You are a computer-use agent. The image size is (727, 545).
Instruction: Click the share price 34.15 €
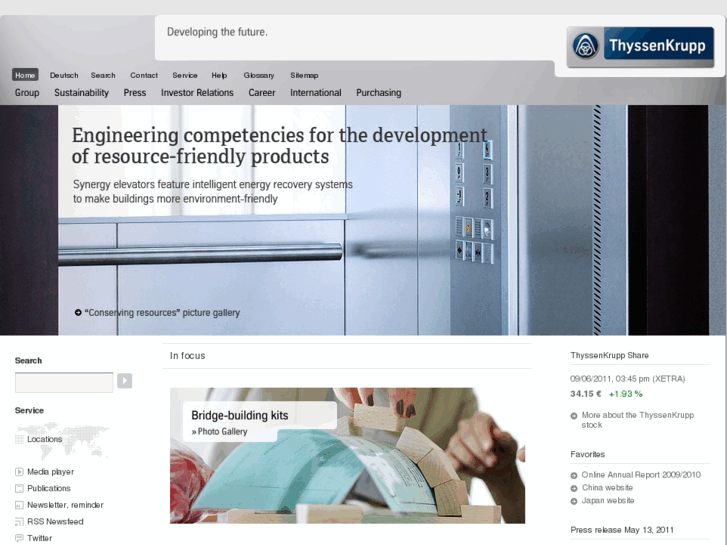tap(586, 394)
